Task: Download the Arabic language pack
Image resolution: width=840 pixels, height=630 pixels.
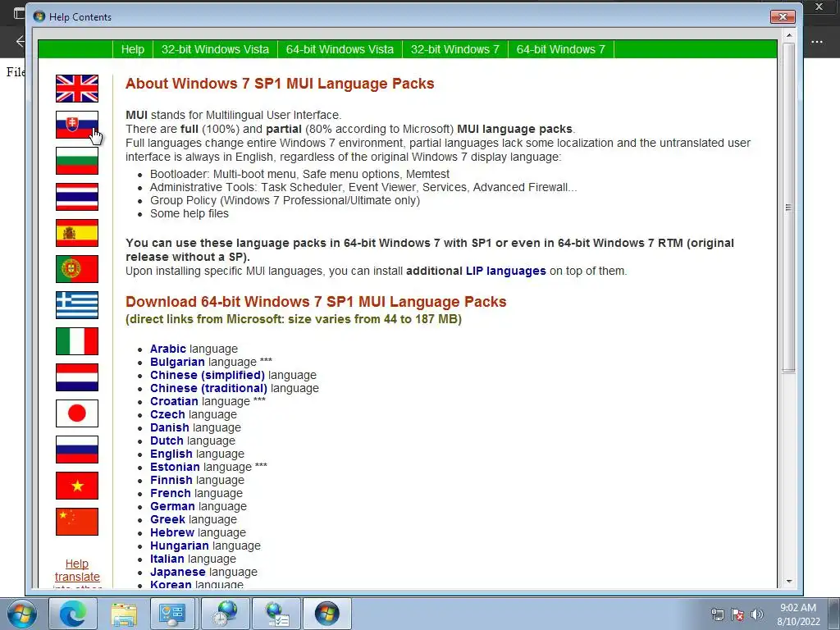Action: click(167, 349)
